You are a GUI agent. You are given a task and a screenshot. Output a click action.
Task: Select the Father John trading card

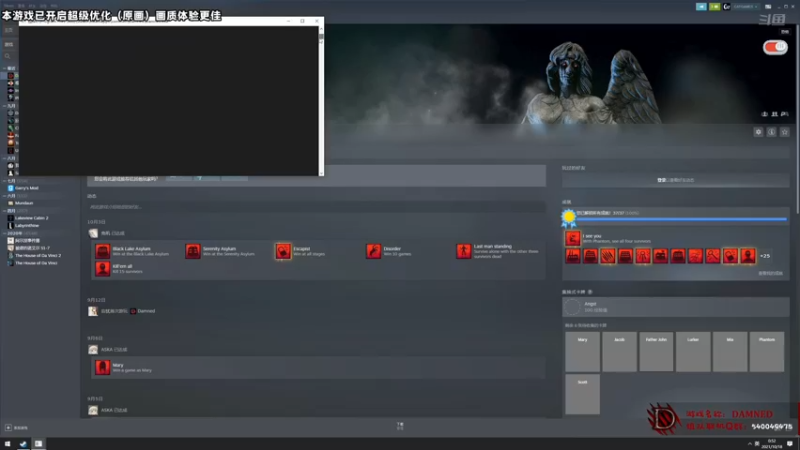pos(656,352)
